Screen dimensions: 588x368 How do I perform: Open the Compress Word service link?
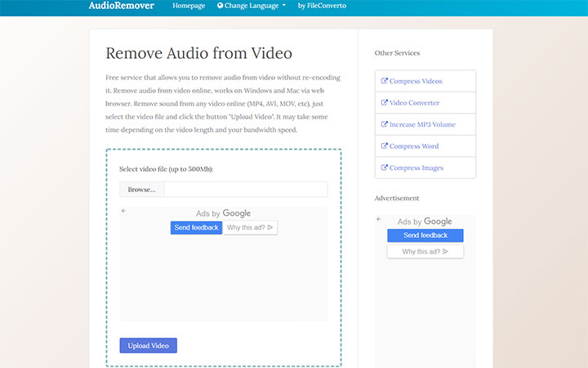414,146
